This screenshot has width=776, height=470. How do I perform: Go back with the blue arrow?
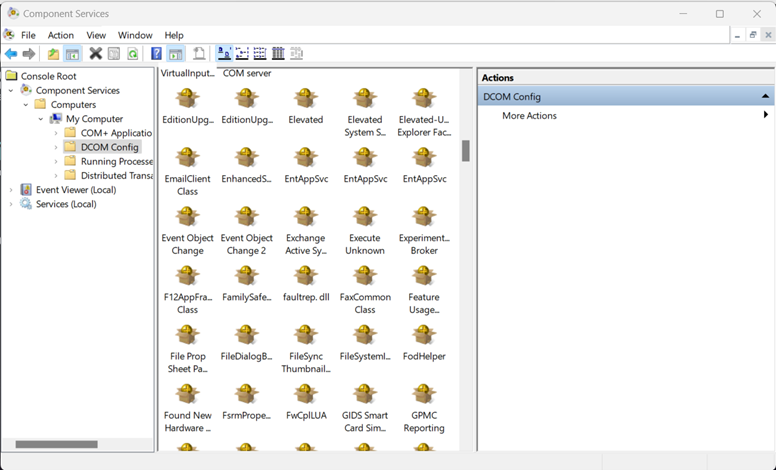[x=11, y=53]
